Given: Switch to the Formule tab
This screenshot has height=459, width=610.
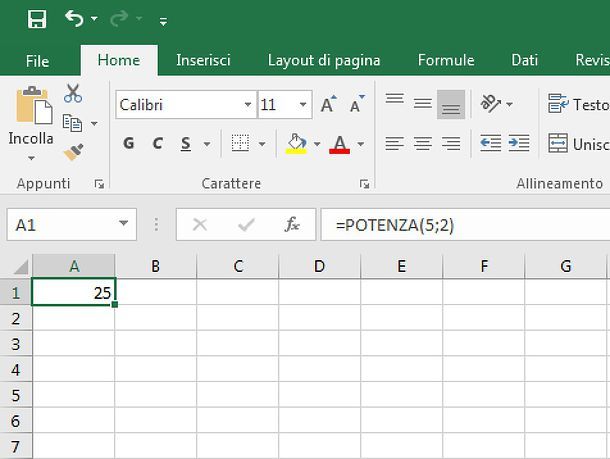Looking at the screenshot, I should click(x=446, y=60).
